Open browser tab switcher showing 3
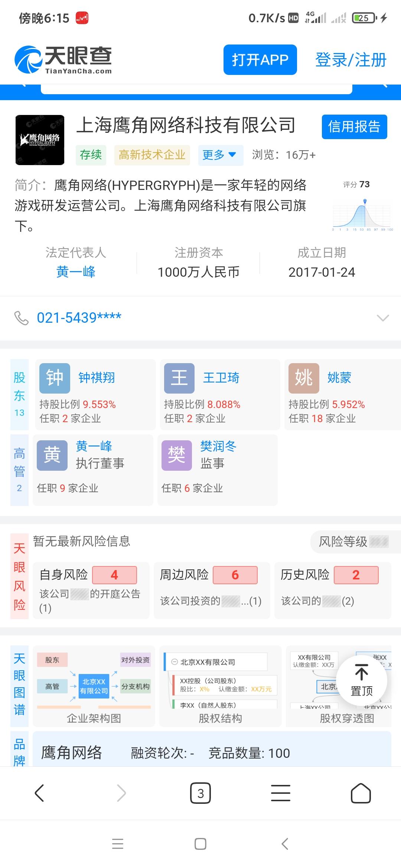401x868 pixels. pyautogui.click(x=200, y=793)
